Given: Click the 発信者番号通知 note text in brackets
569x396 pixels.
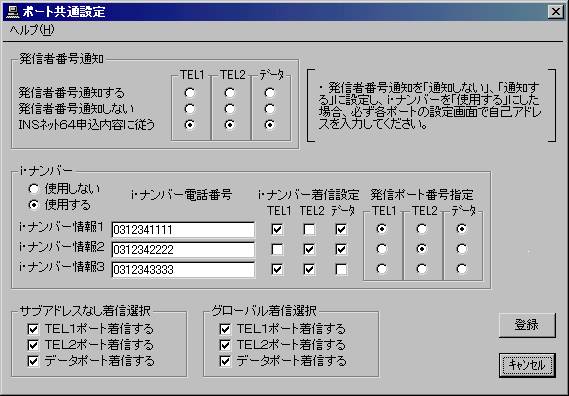Looking at the screenshot, I should coord(430,106).
